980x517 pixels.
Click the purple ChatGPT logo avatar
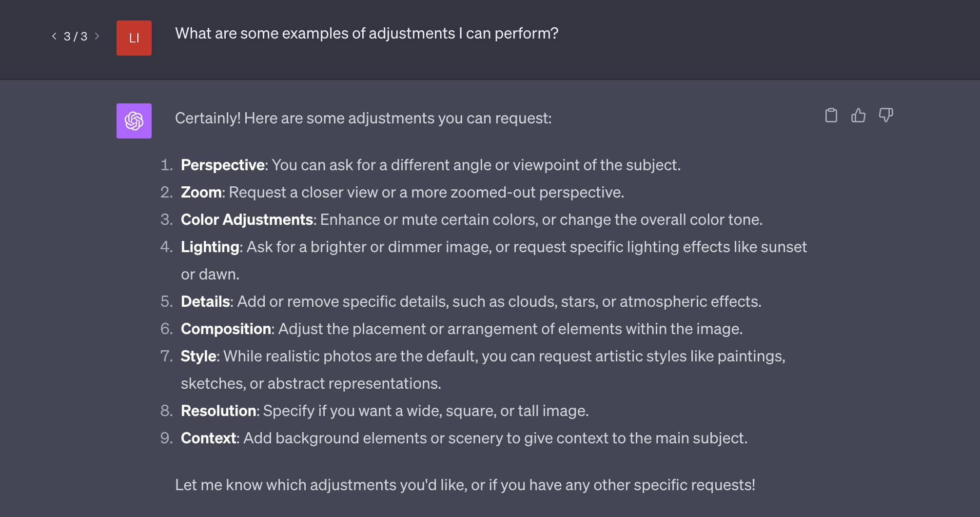point(134,121)
